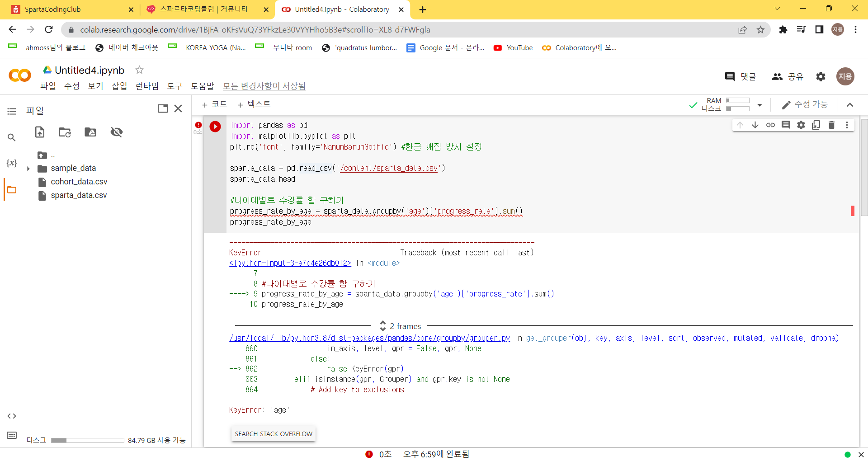The width and height of the screenshot is (868, 461).
Task: Open the 삽입 menu
Action: [119, 86]
